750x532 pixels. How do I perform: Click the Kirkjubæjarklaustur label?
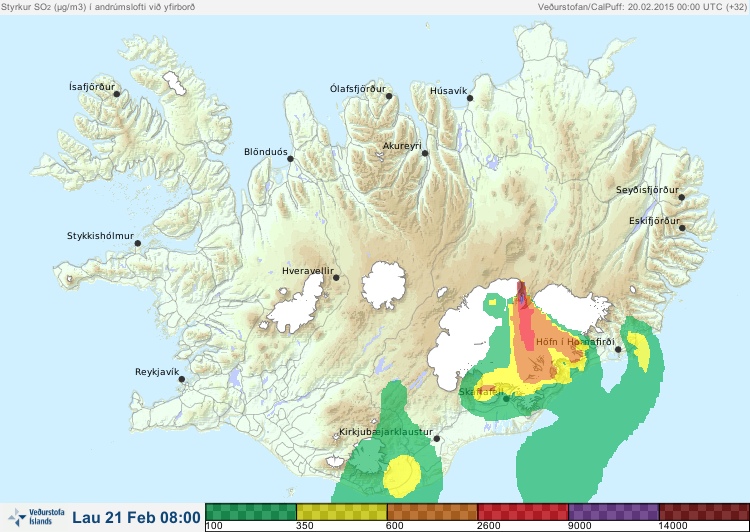386,432
